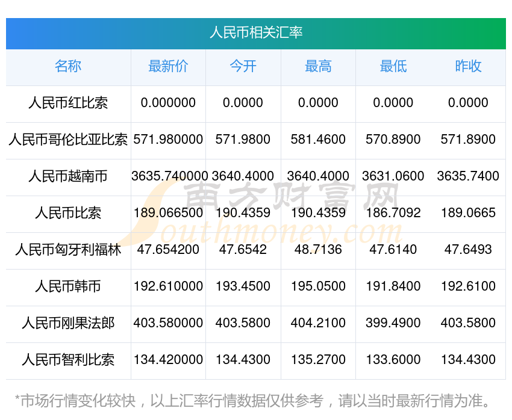Click latest price 3635.740000
The width and height of the screenshot is (512, 420).
pyautogui.click(x=169, y=176)
